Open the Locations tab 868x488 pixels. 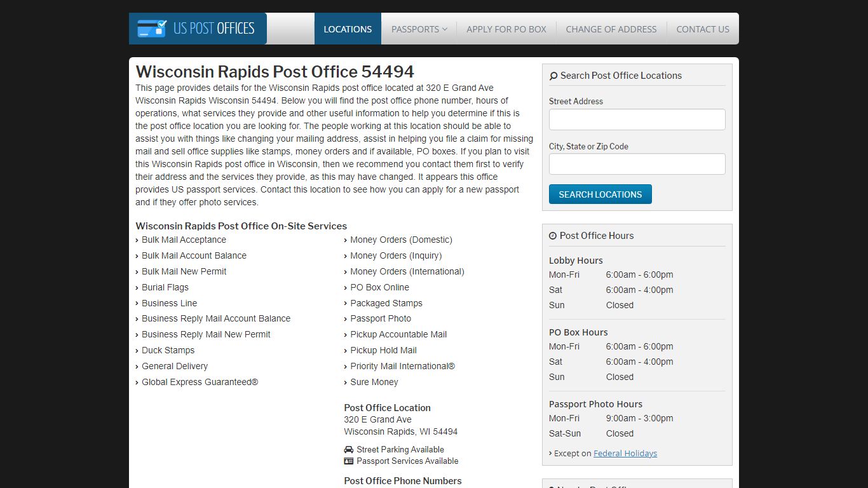pyautogui.click(x=348, y=29)
